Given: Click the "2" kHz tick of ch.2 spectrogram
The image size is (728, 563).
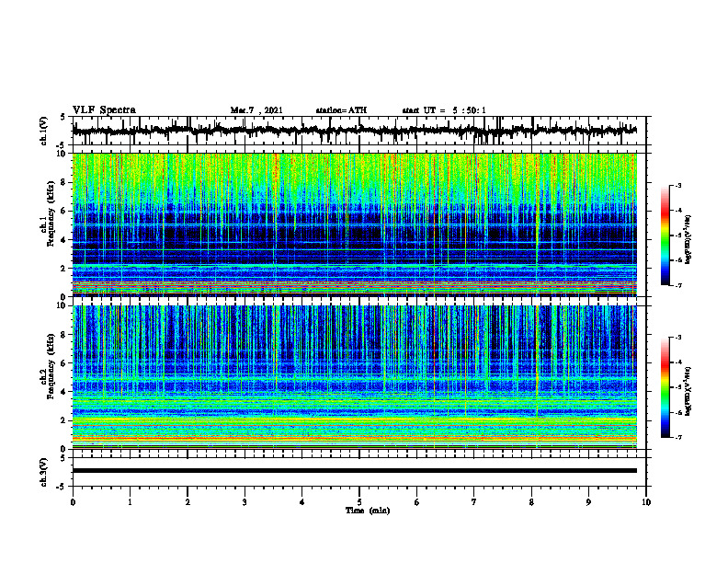Looking at the screenshot, I should 64,420.
